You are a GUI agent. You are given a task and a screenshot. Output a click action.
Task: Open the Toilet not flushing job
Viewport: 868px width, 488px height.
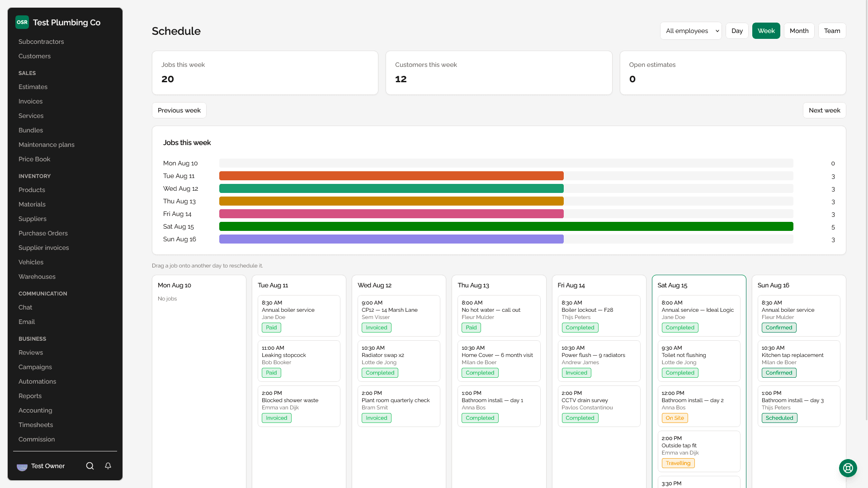[x=699, y=361]
